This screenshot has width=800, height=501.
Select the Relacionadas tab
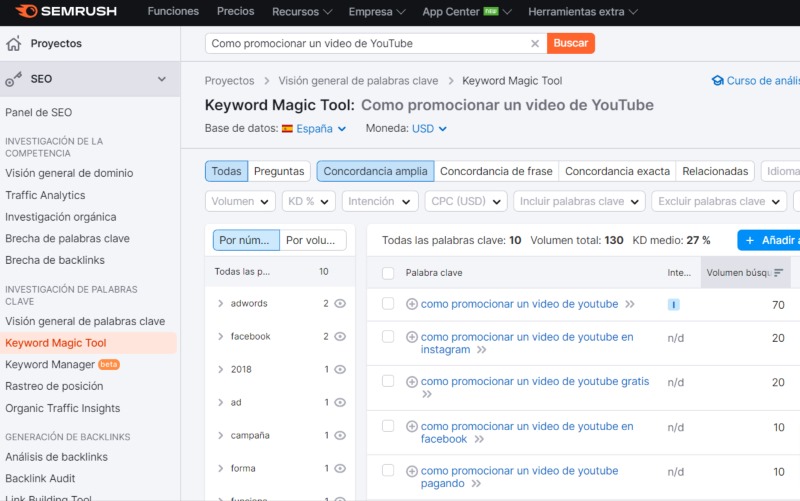pyautogui.click(x=715, y=171)
